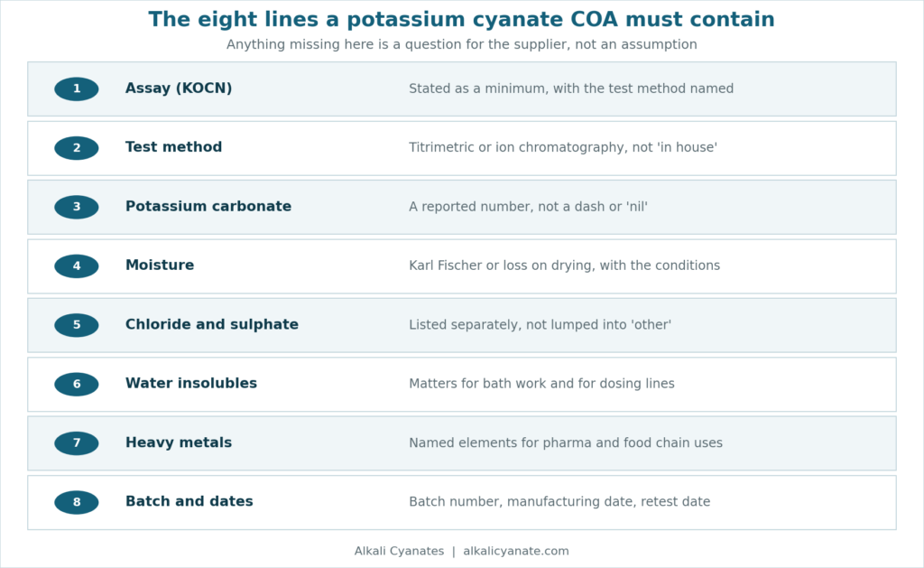Select the number 5 oval badge
The height and width of the screenshot is (568, 924).
pyautogui.click(x=77, y=325)
